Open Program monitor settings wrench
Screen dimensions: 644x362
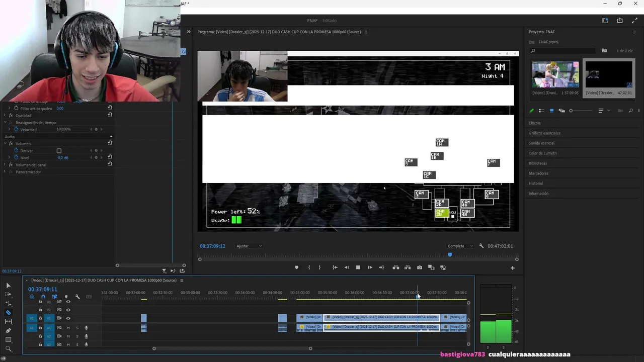[x=481, y=246]
